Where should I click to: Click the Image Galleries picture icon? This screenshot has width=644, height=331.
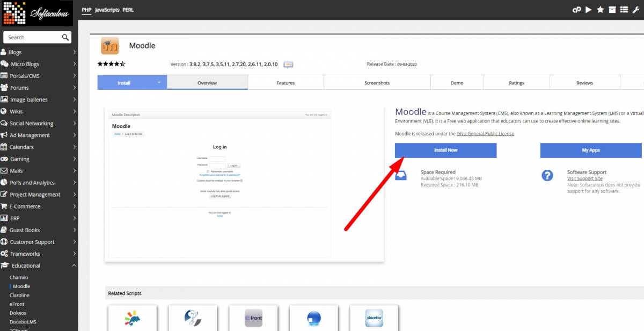(4, 99)
